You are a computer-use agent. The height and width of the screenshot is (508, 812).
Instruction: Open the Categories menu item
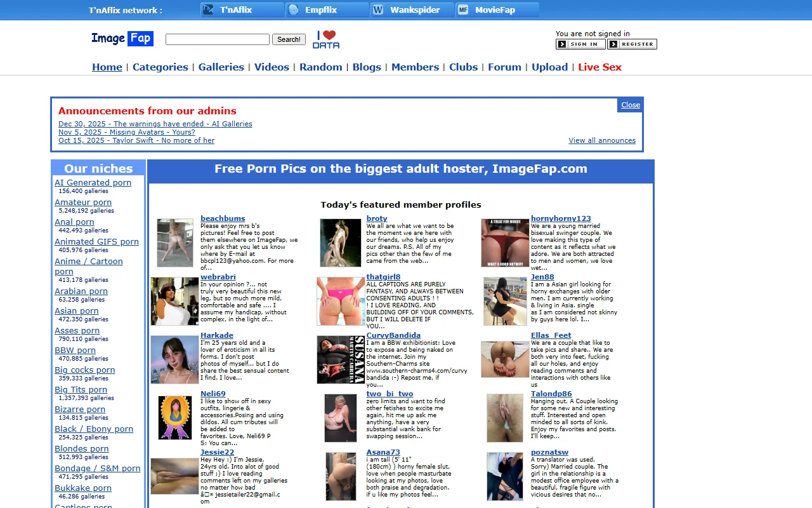(x=160, y=67)
